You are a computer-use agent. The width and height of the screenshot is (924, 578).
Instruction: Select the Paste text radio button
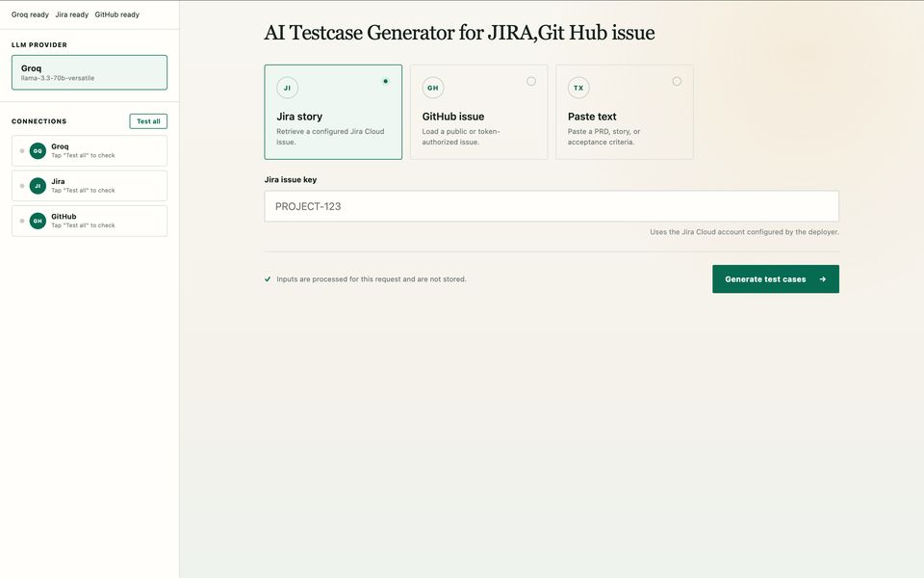pos(677,81)
